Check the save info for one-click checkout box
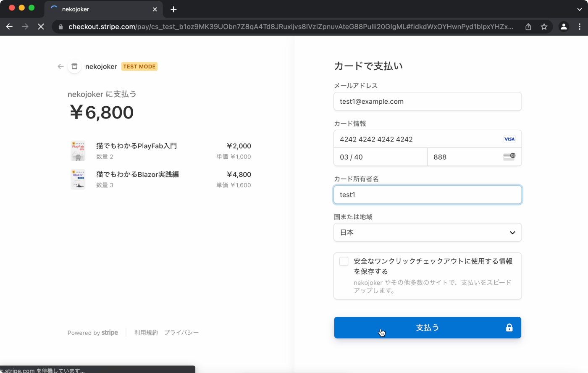The height and width of the screenshot is (373, 588). point(344,261)
